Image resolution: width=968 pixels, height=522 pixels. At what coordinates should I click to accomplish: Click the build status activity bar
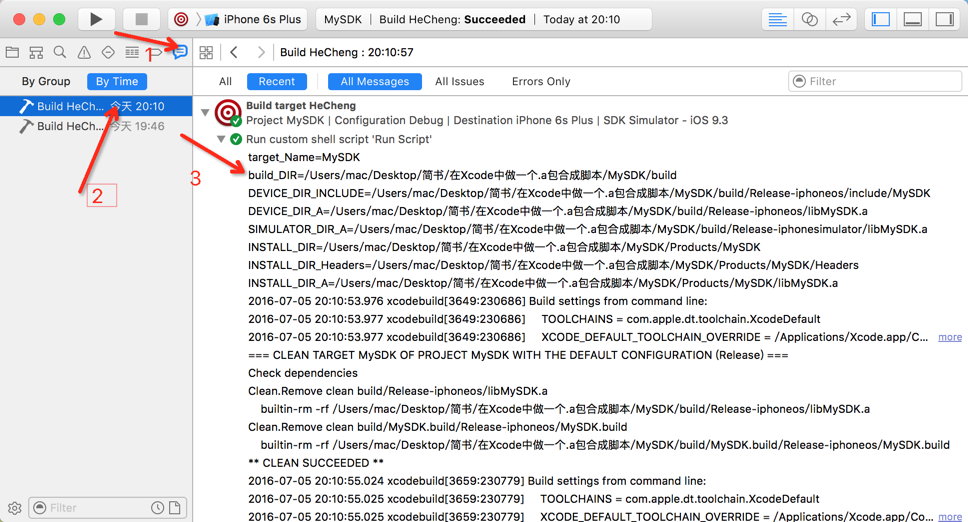coord(483,19)
